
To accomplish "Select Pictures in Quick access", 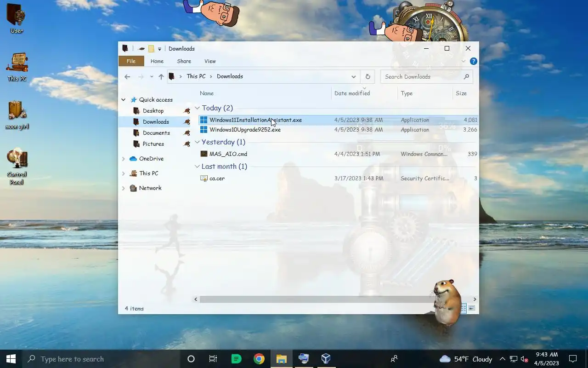I will pyautogui.click(x=153, y=144).
